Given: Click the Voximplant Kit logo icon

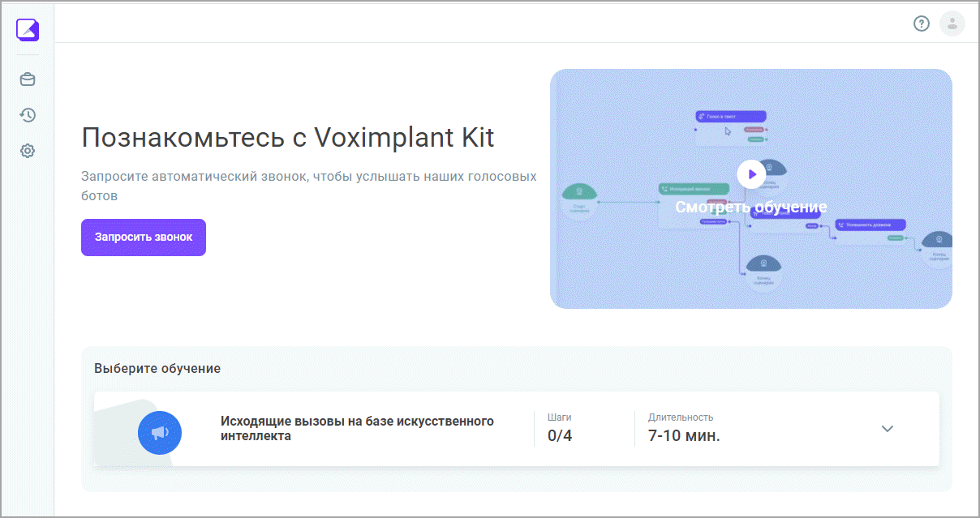Looking at the screenshot, I should click(x=28, y=29).
